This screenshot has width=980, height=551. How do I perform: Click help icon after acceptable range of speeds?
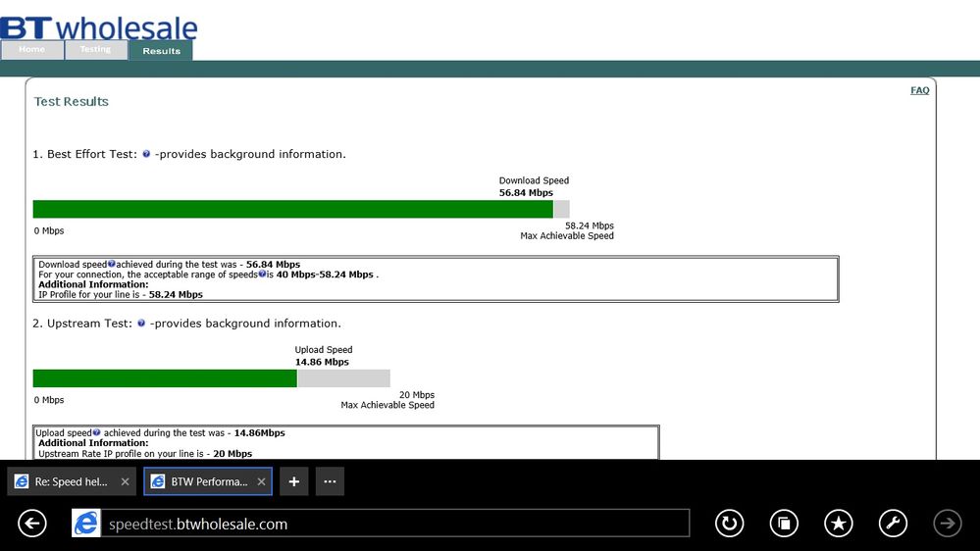[263, 274]
